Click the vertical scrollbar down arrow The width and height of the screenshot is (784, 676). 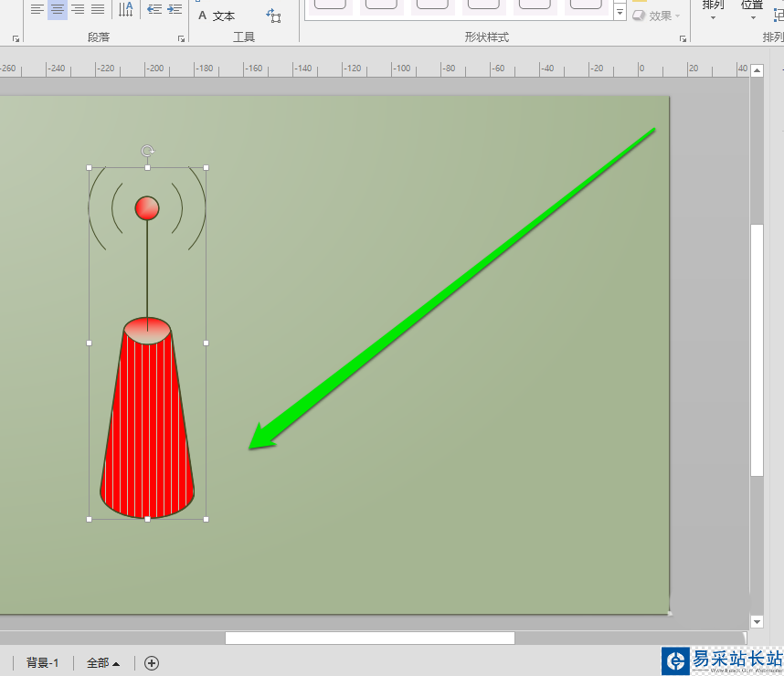pyautogui.click(x=757, y=622)
